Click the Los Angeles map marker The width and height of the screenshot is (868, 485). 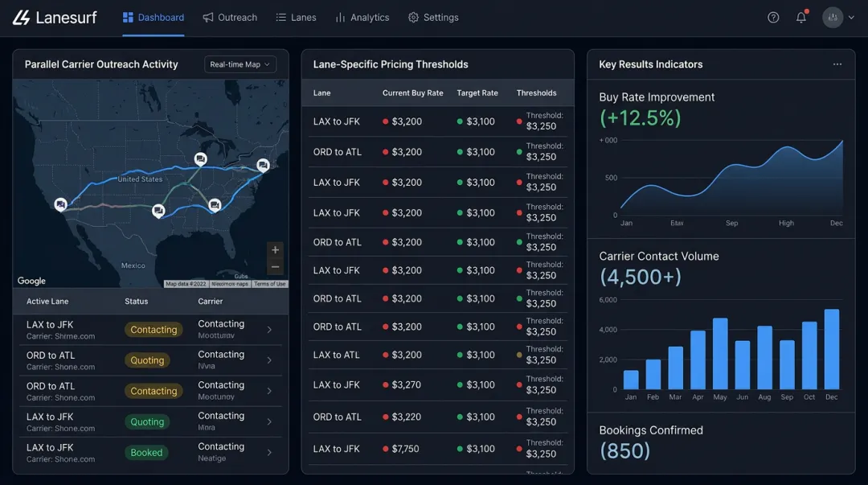pos(61,204)
